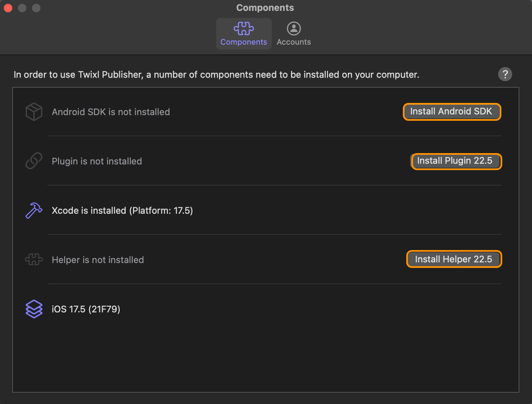
Task: Open help with the question mark button
Action: tap(505, 74)
